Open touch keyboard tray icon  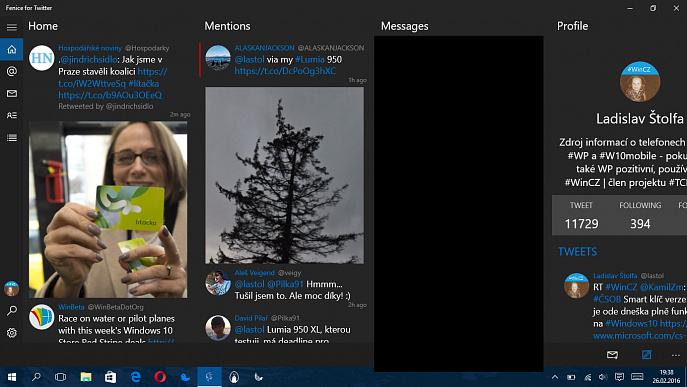[637, 377]
